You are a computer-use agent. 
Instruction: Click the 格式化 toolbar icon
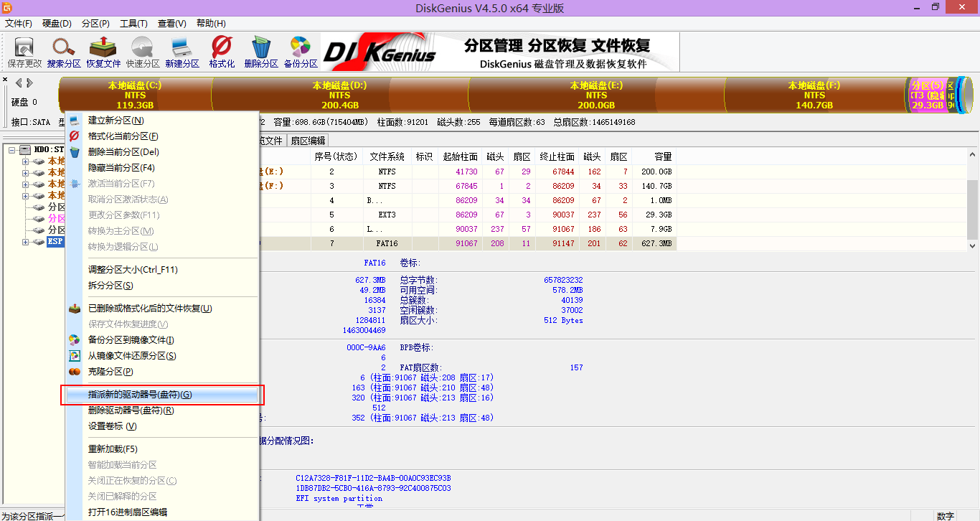click(222, 52)
